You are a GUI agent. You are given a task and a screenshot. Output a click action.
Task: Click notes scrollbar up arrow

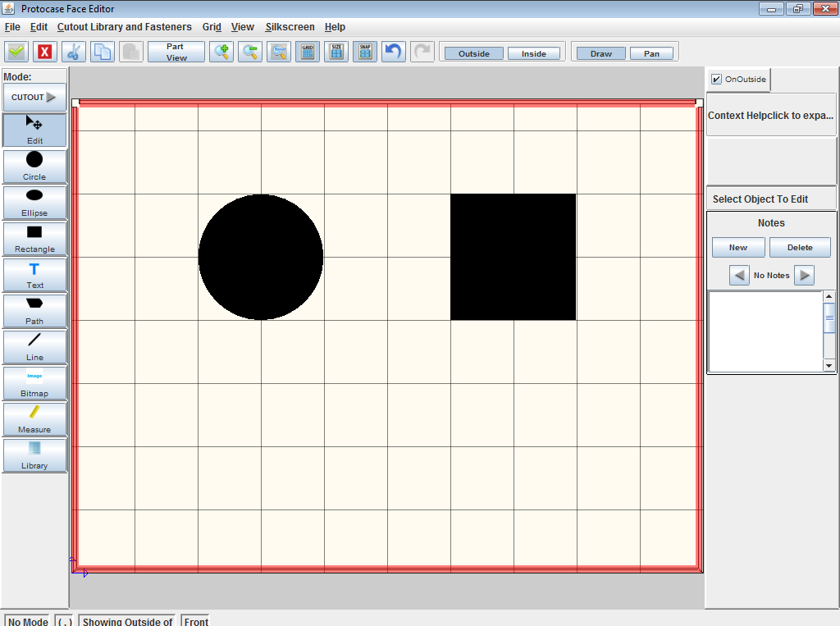829,296
